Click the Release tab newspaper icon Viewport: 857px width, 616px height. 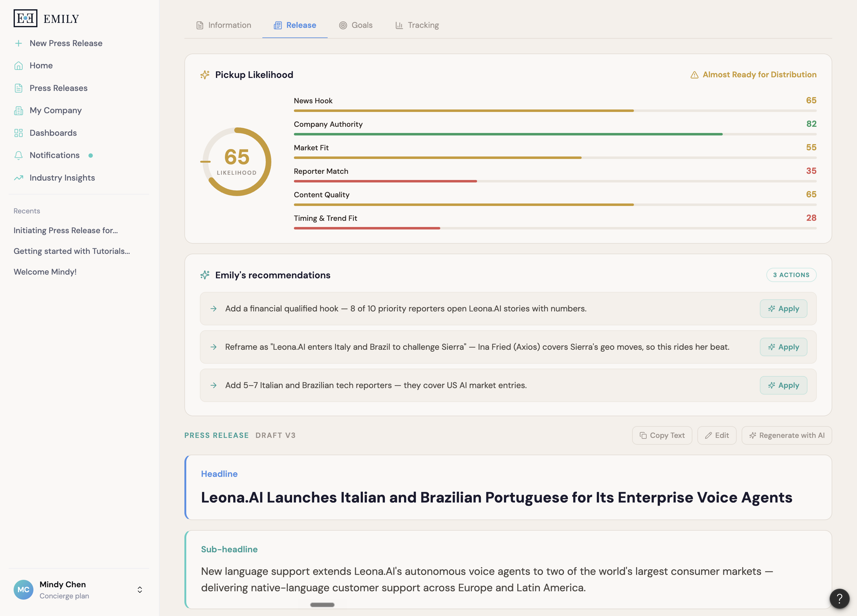pyautogui.click(x=278, y=25)
